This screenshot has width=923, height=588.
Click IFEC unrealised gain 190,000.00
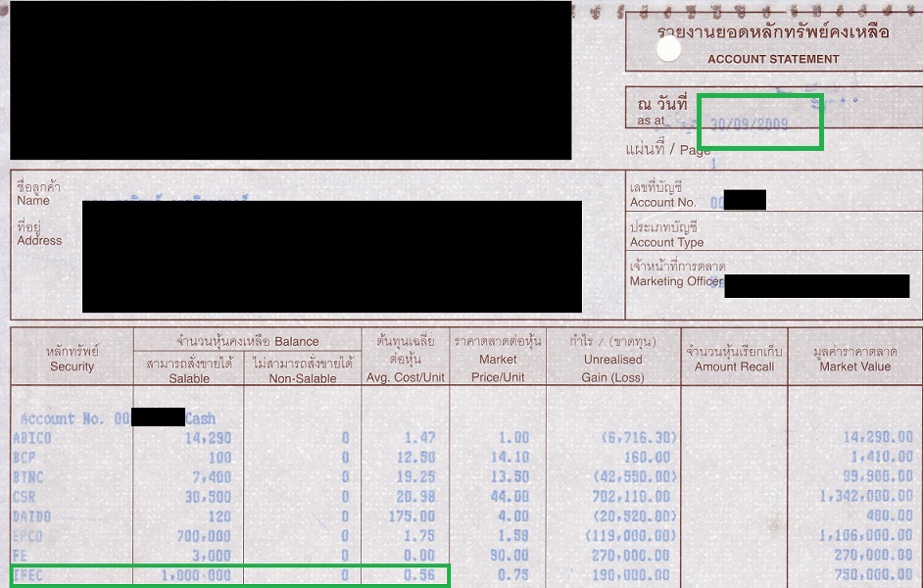click(632, 575)
